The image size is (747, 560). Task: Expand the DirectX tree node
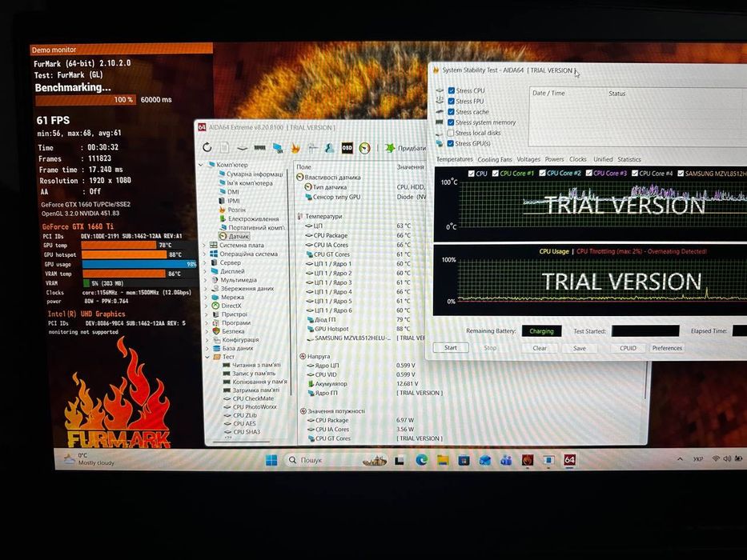pyautogui.click(x=207, y=306)
